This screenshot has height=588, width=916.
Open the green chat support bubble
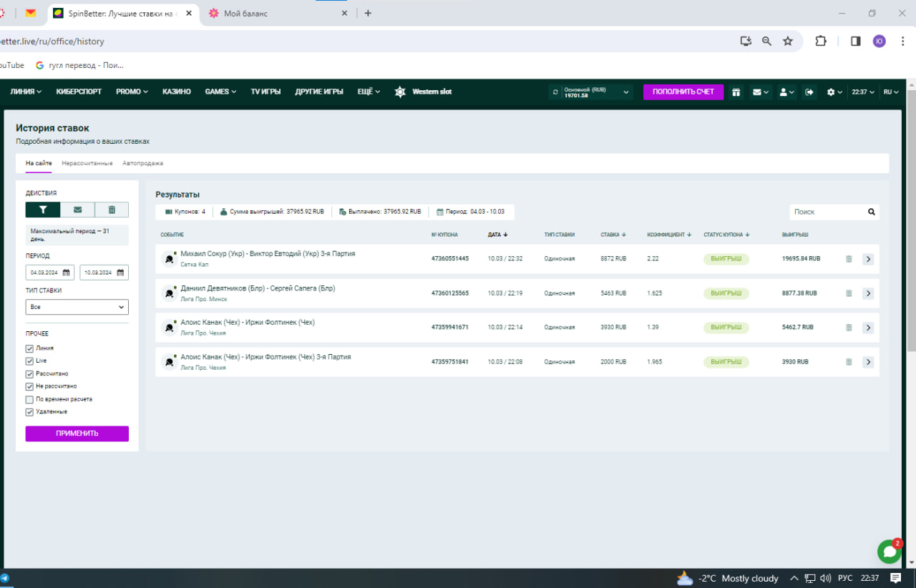(x=889, y=552)
